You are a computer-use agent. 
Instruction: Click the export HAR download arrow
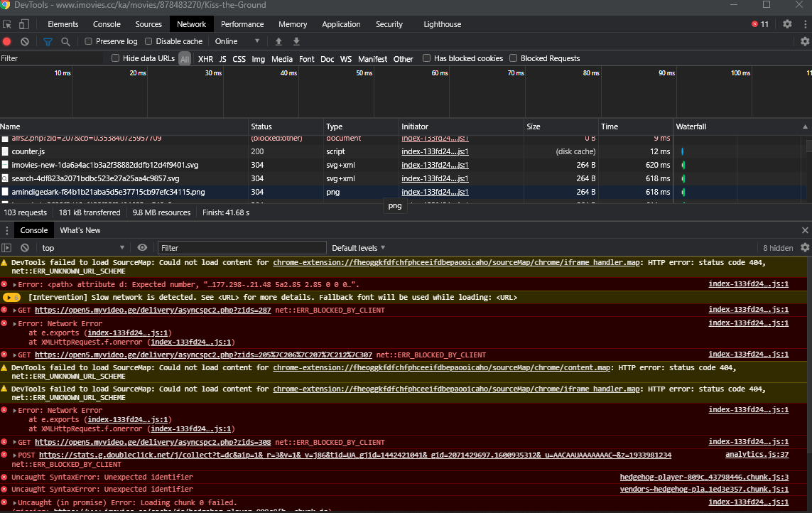point(296,42)
